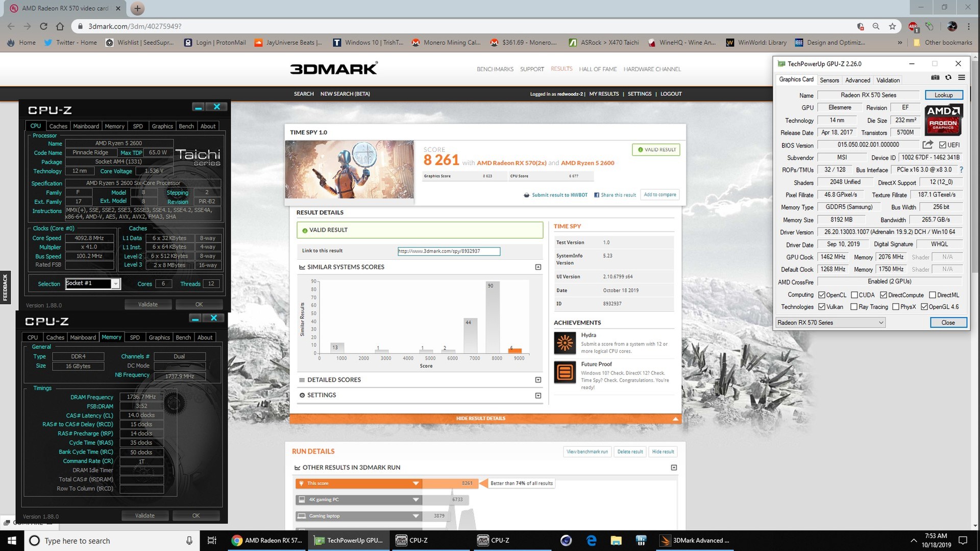Click GPU-Z BIOS export share icon
980x551 pixels.
pyautogui.click(x=928, y=144)
